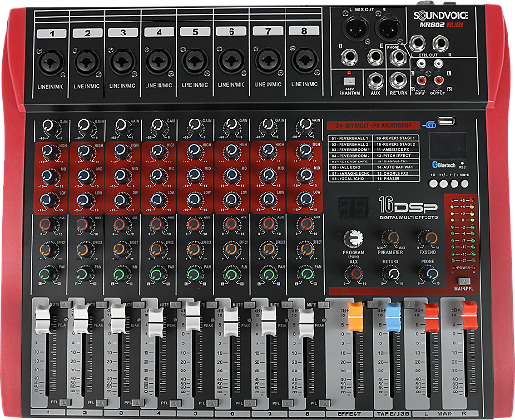Click the next track media button

pos(454,184)
